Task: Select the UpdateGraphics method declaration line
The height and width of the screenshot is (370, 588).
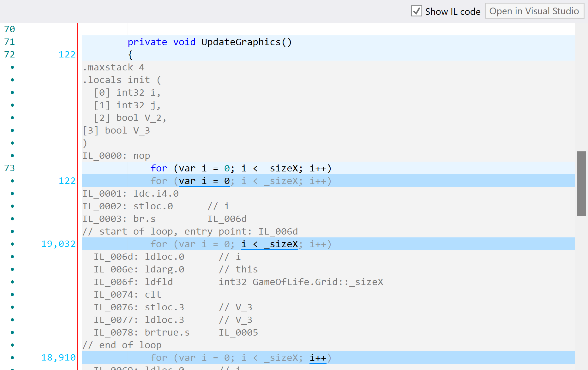Action: 209,42
